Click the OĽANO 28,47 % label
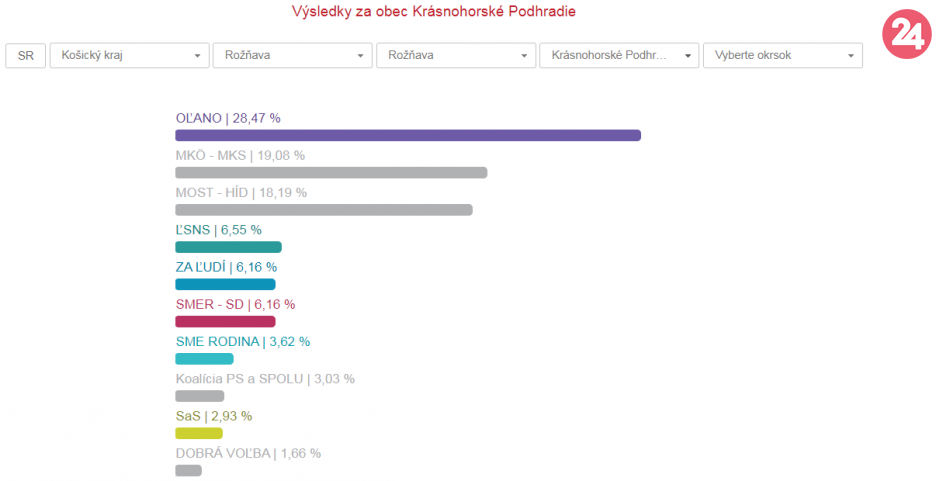 228,118
